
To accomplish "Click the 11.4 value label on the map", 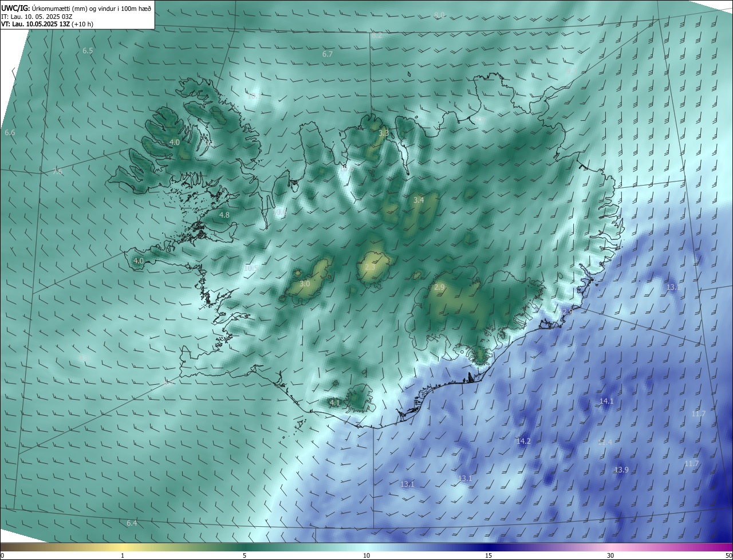I will click(605, 443).
